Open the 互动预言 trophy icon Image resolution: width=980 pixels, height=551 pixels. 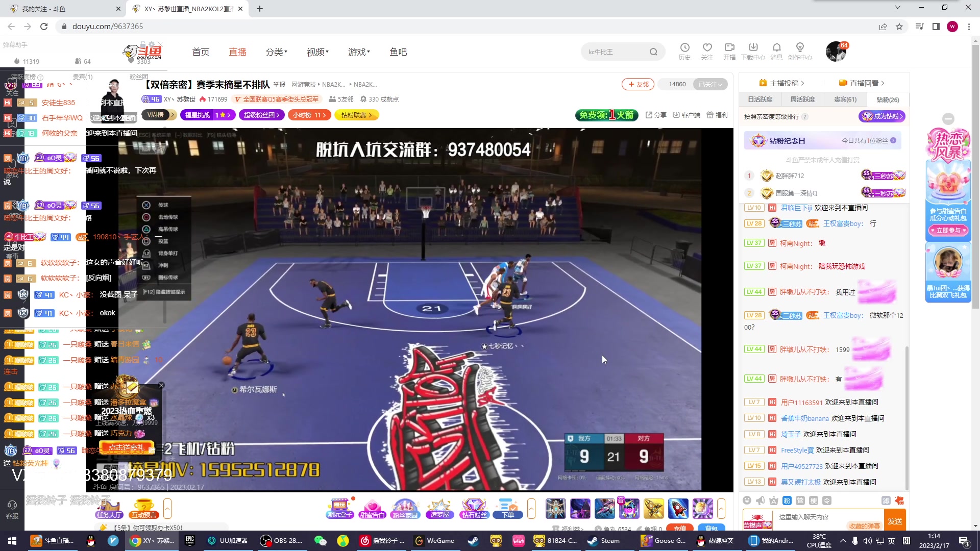tap(144, 509)
